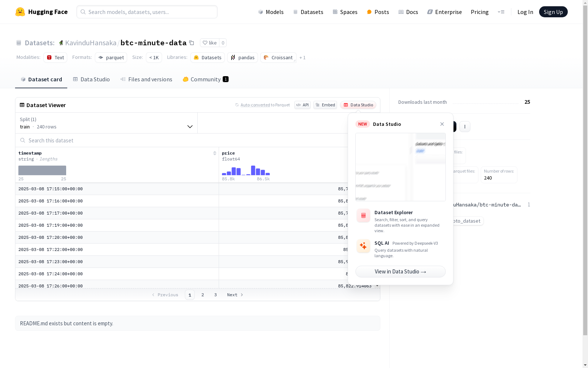Viewport: 588px width, 368px height.
Task: Click the Embed button
Action: pyautogui.click(x=325, y=105)
